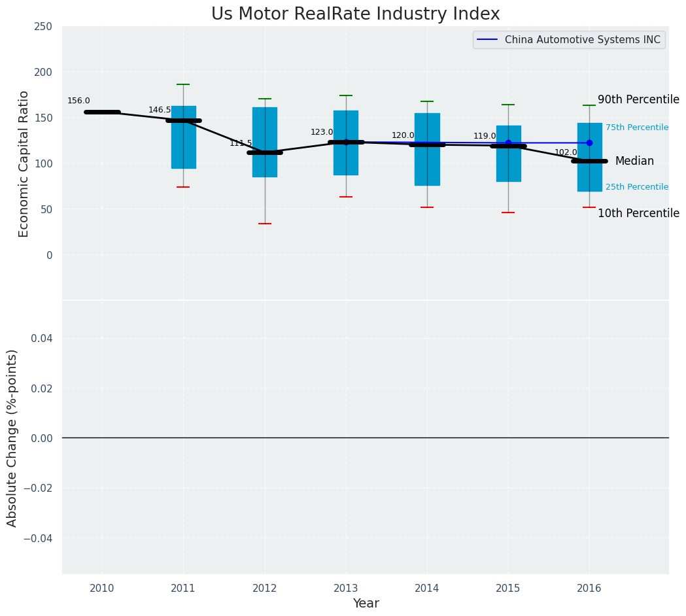Click the Absolute Change (%-points) axis label

click(12, 437)
